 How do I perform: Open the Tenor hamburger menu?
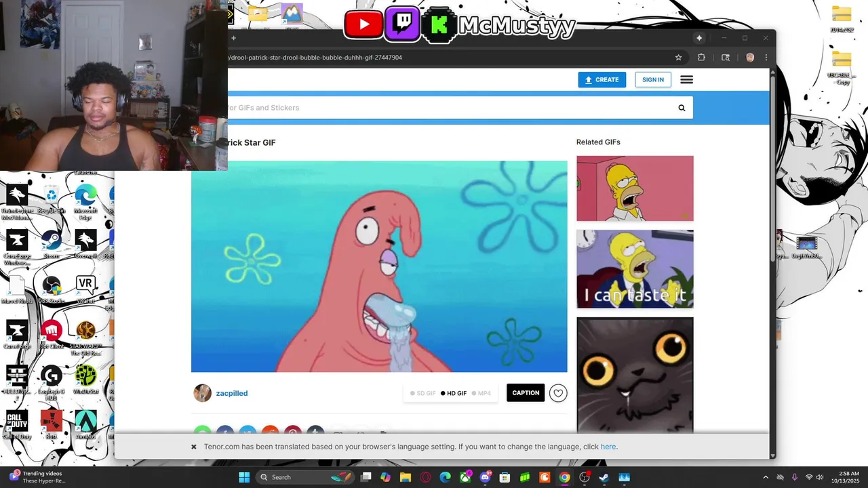[x=686, y=79]
